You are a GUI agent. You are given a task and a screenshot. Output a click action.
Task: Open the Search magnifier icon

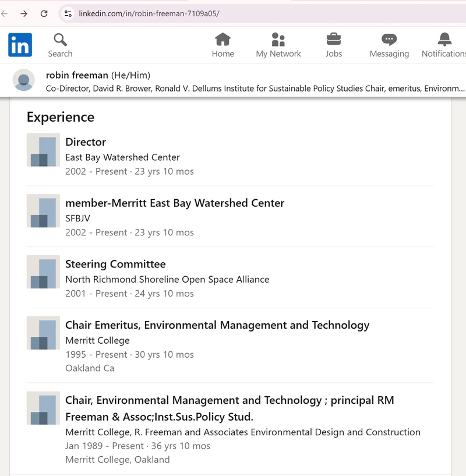coord(60,40)
